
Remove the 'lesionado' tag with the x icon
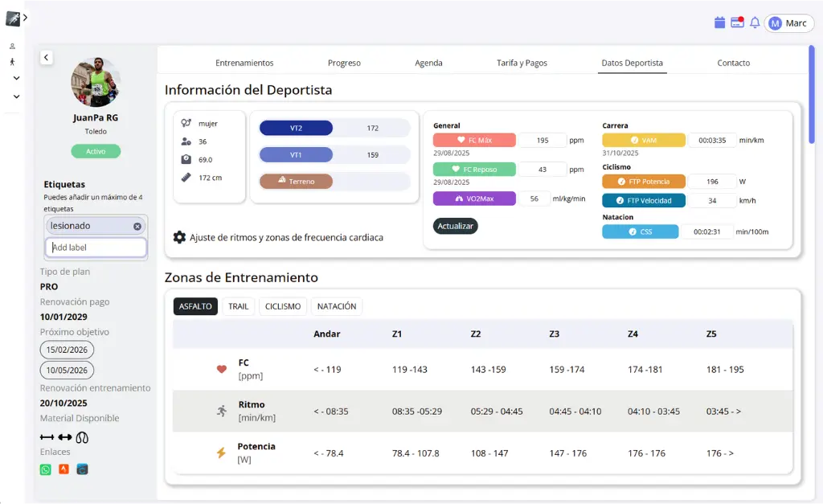point(137,227)
